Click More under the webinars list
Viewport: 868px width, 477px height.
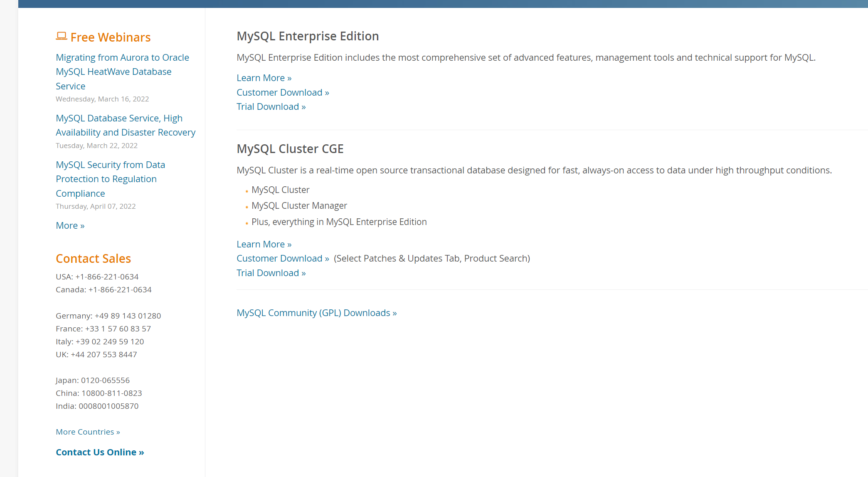70,225
